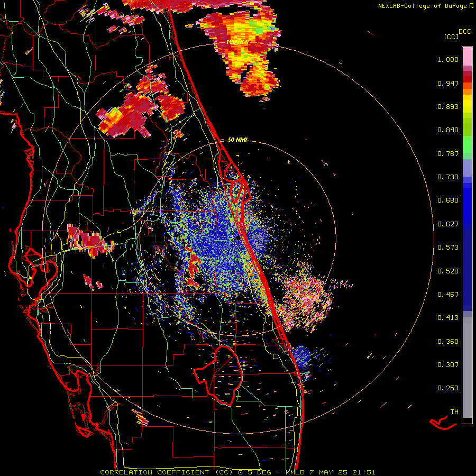
Task: Click the 0.520 scale value
Action: (448, 271)
